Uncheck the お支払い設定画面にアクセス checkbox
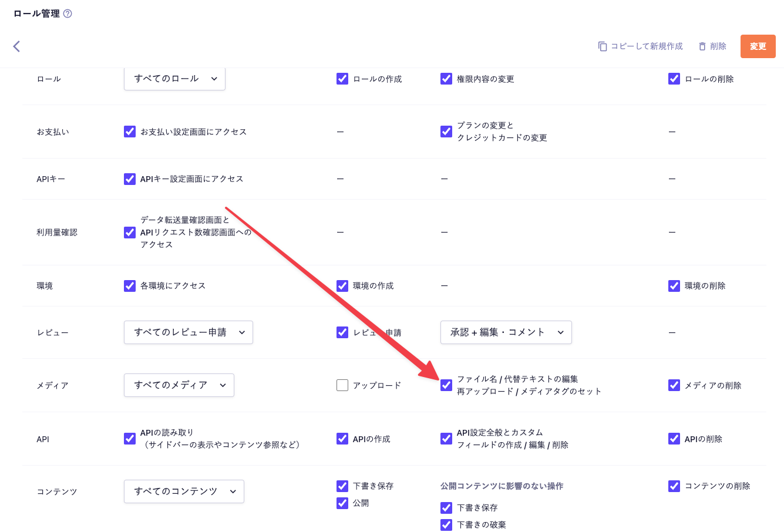This screenshot has width=784, height=532. pos(130,132)
